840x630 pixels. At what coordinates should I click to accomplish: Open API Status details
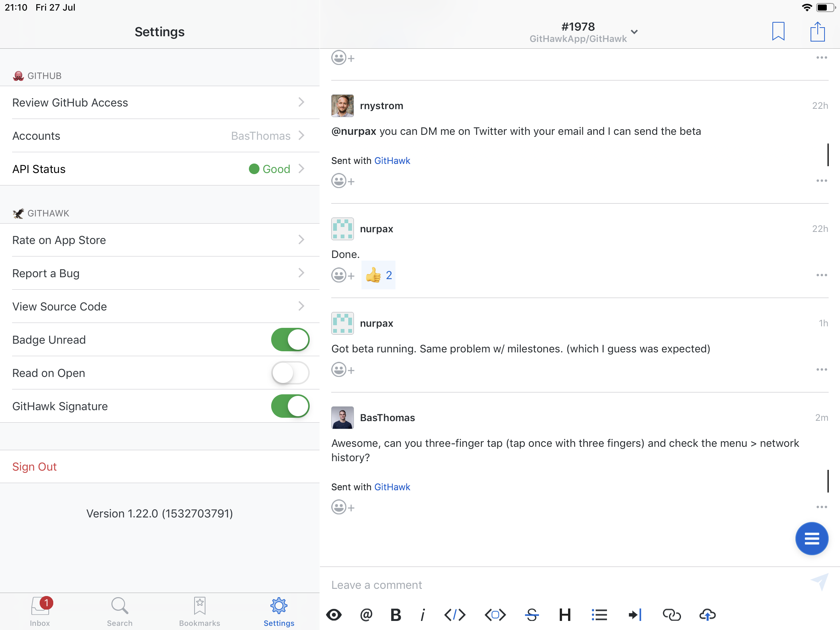(159, 169)
